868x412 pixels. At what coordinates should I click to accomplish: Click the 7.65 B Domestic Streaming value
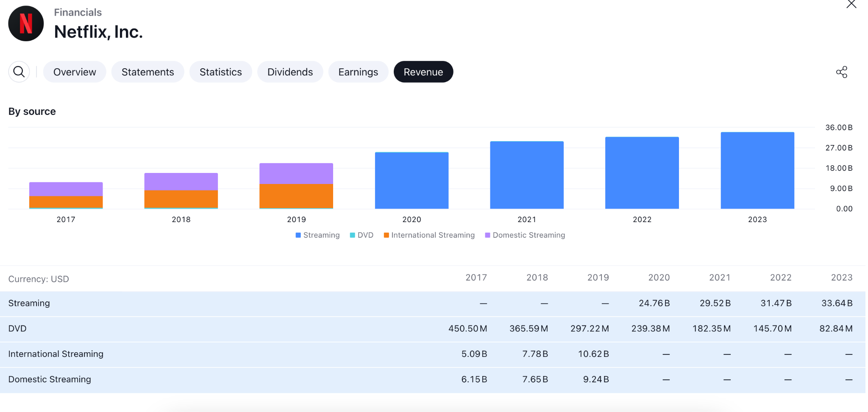point(535,379)
